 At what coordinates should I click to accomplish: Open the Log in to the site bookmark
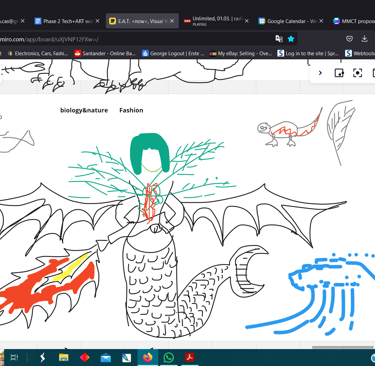(x=308, y=53)
